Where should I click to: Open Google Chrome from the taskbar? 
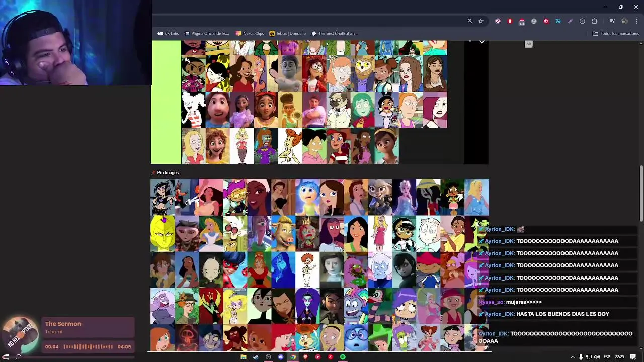[293, 357]
